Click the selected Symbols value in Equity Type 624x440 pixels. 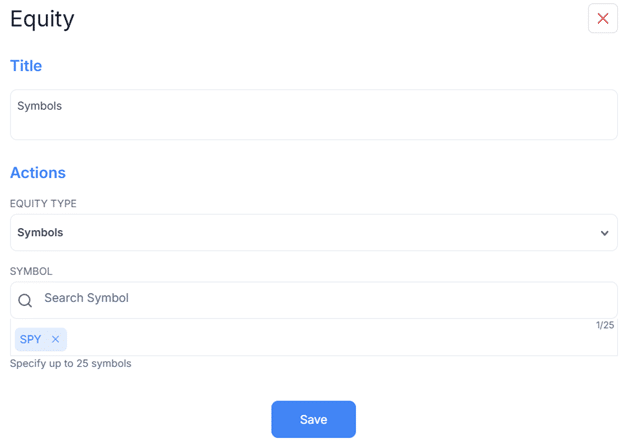click(x=40, y=233)
